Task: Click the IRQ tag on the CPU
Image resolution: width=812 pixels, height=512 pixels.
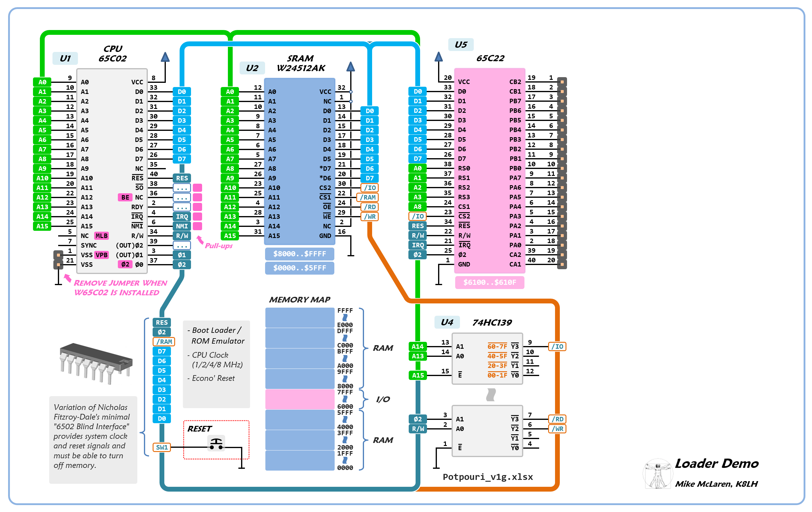Action: click(182, 216)
